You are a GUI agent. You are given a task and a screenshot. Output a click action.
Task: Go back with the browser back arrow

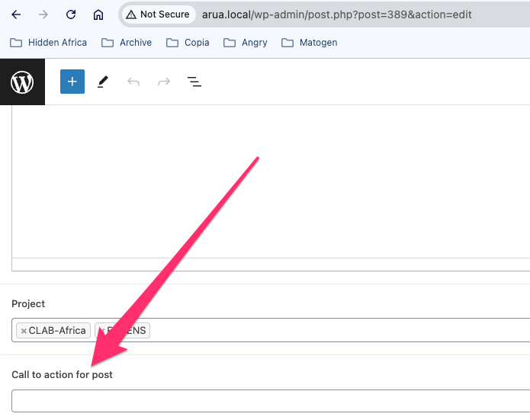pyautogui.click(x=16, y=14)
